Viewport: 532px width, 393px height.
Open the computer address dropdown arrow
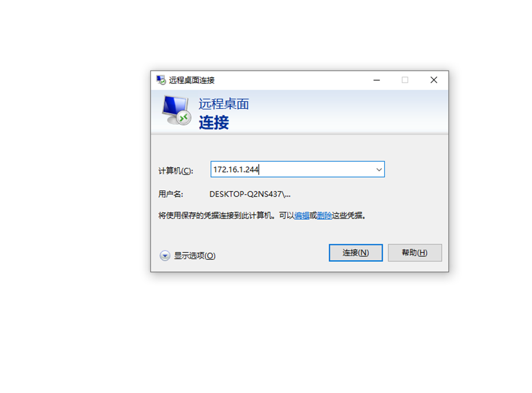[379, 169]
